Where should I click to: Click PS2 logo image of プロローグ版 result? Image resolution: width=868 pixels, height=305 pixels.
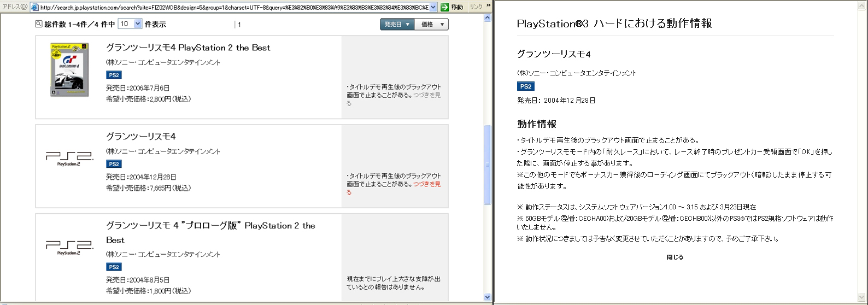coord(69,248)
